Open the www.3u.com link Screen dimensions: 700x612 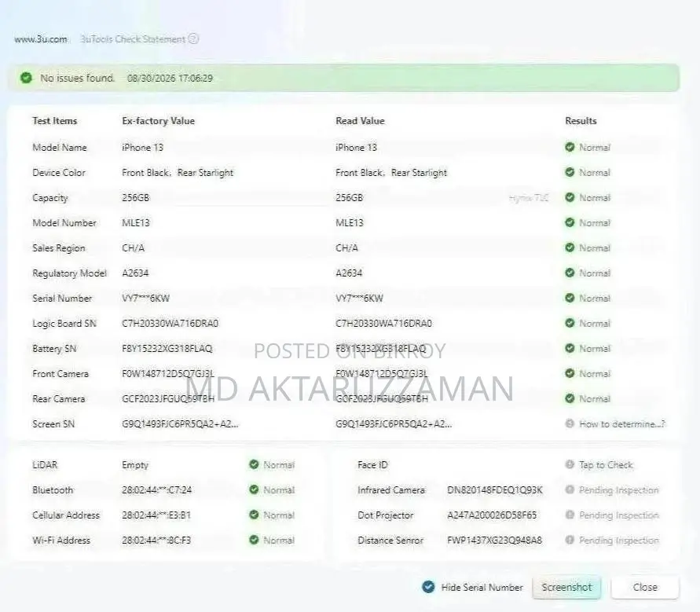(41, 39)
